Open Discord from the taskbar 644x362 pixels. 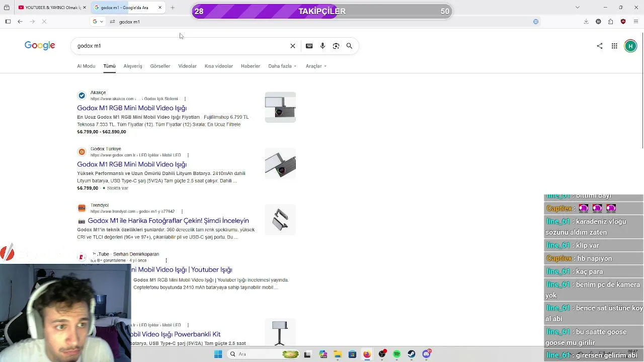click(x=427, y=354)
